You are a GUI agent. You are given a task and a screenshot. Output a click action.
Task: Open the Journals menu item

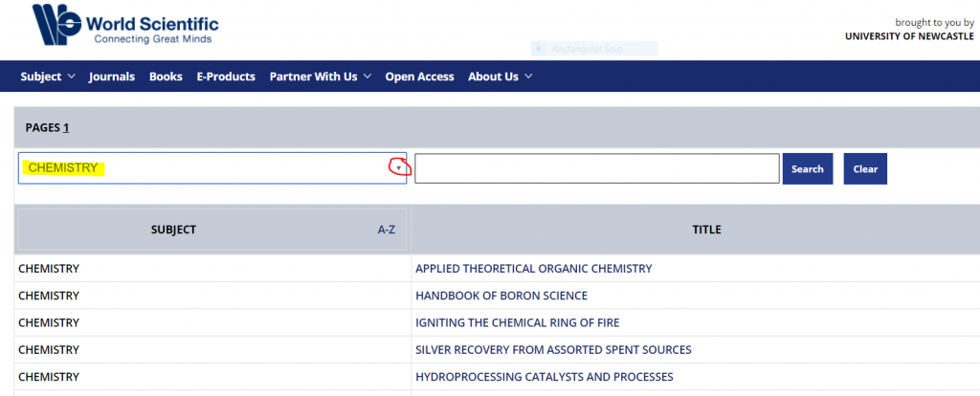click(112, 77)
